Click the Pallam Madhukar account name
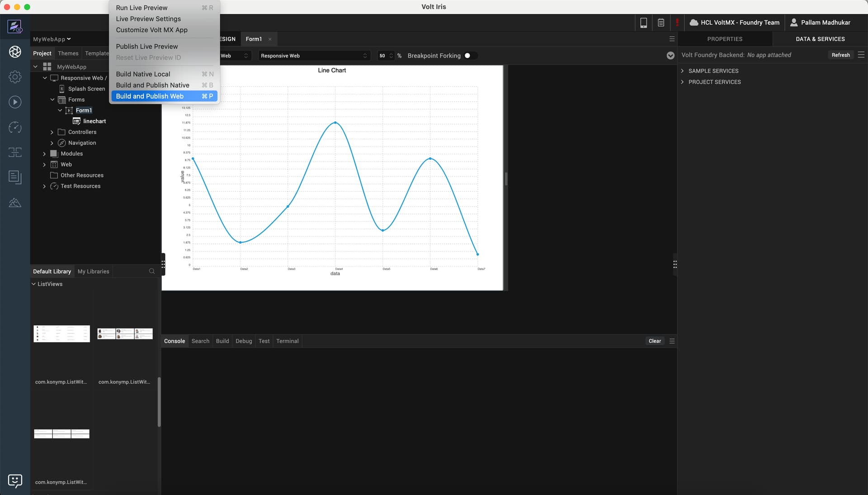Viewport: 868px width, 495px height. click(x=826, y=23)
